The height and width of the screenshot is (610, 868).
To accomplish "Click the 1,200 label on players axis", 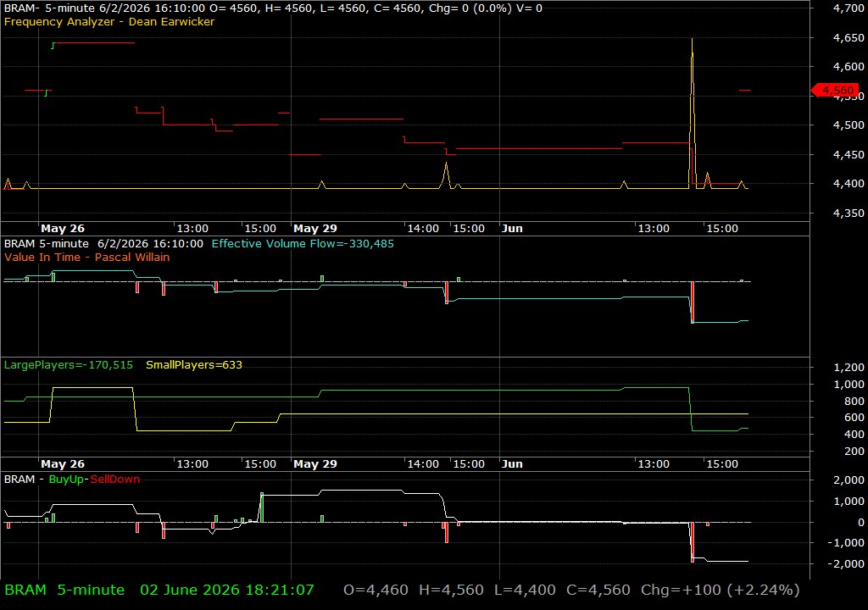I will 848,368.
